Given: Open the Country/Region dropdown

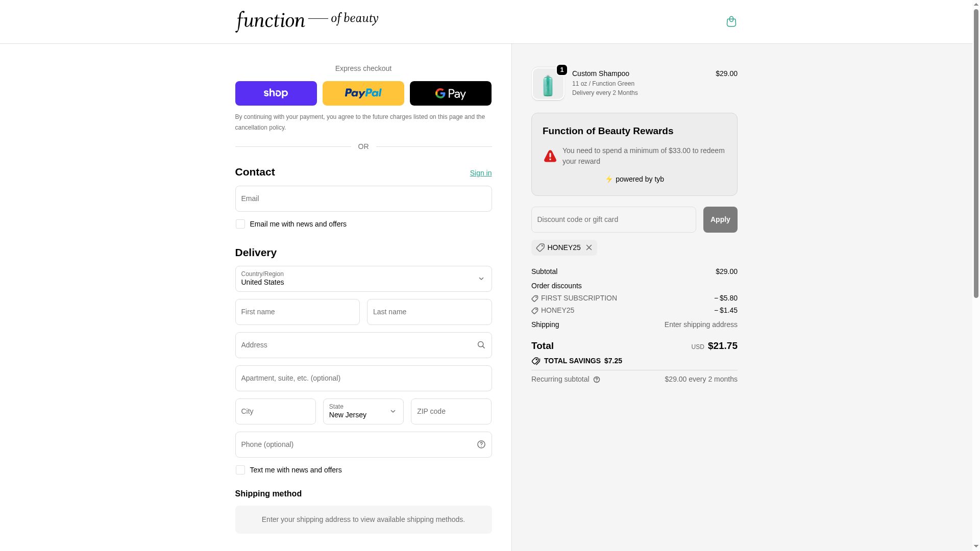Looking at the screenshot, I should [x=363, y=279].
